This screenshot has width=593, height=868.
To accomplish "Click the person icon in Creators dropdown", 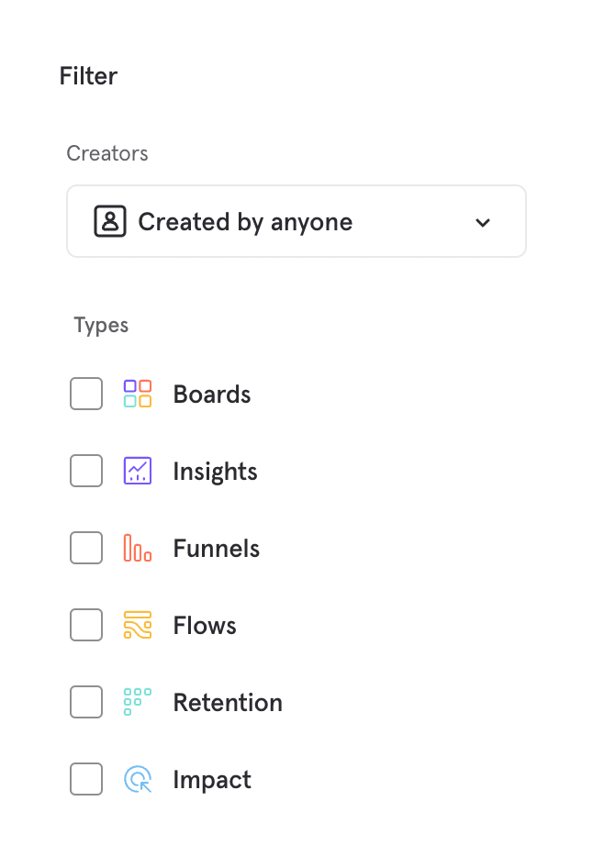I will [x=110, y=222].
